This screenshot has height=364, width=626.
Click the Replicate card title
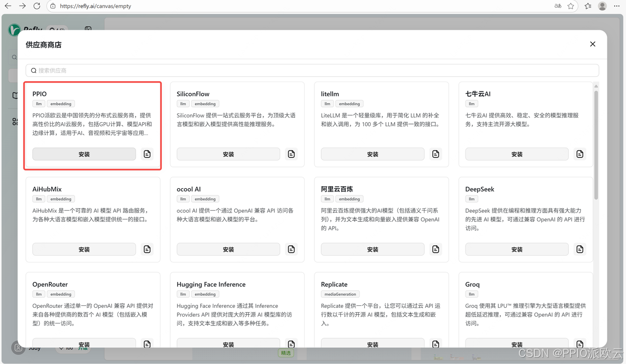pos(335,284)
